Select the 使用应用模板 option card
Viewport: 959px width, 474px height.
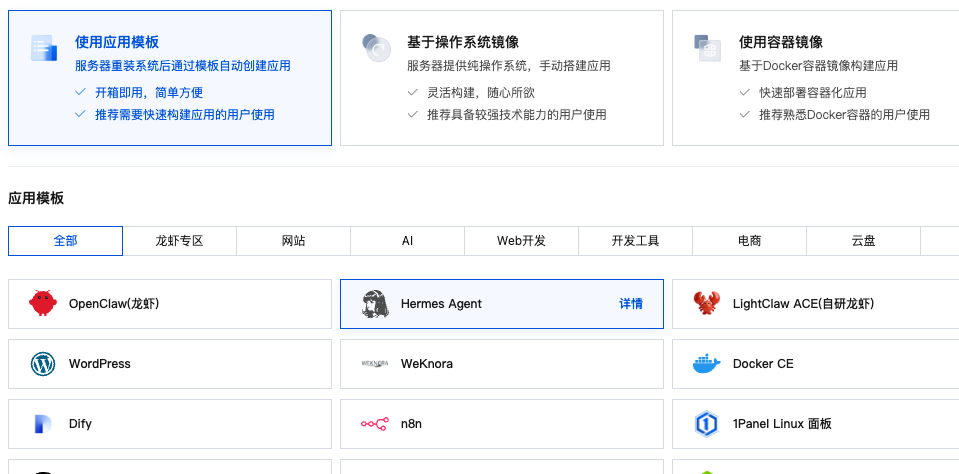coord(170,78)
